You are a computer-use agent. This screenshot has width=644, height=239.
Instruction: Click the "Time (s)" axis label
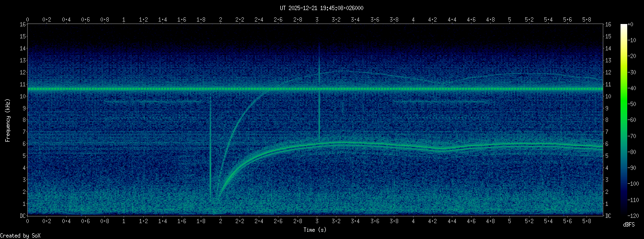pyautogui.click(x=316, y=230)
